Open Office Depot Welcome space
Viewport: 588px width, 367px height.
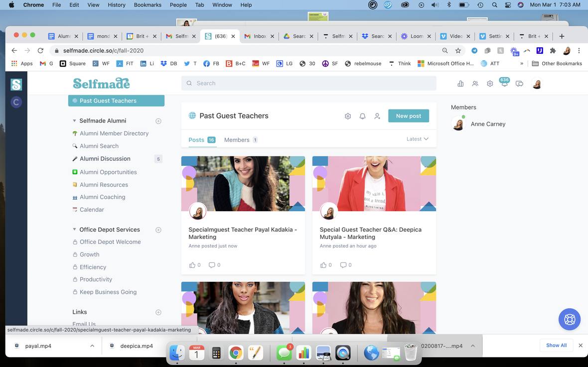coord(110,242)
